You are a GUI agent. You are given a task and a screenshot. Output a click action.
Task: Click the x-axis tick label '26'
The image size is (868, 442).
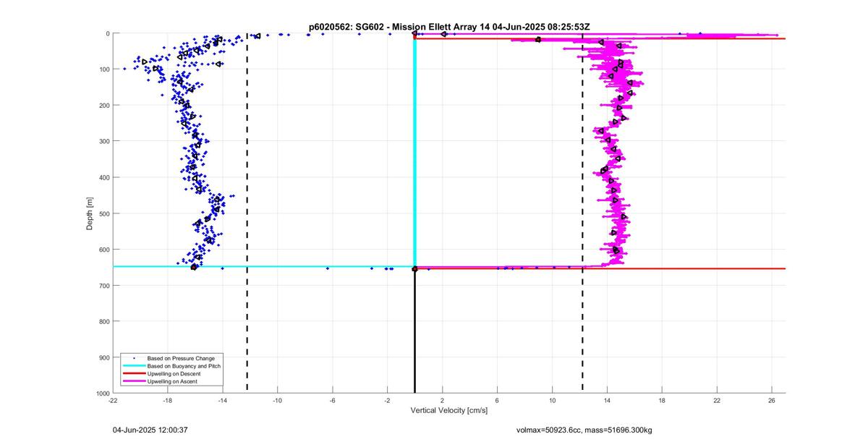point(773,400)
